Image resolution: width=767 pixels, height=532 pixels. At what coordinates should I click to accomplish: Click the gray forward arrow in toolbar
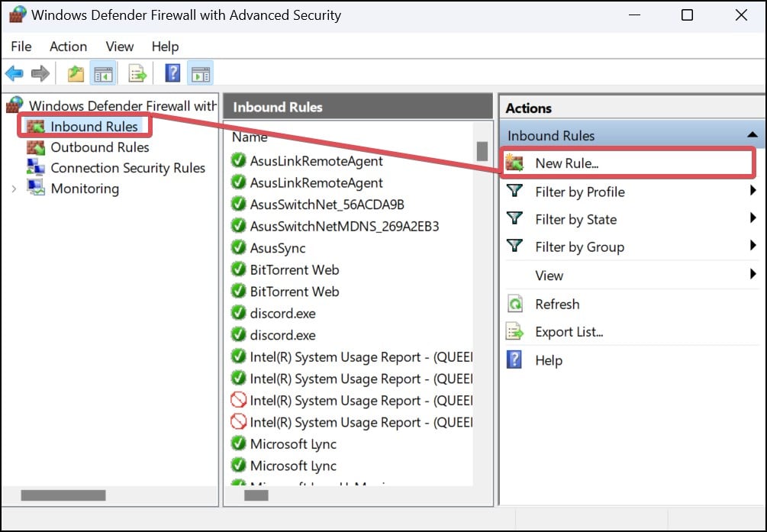[x=40, y=74]
